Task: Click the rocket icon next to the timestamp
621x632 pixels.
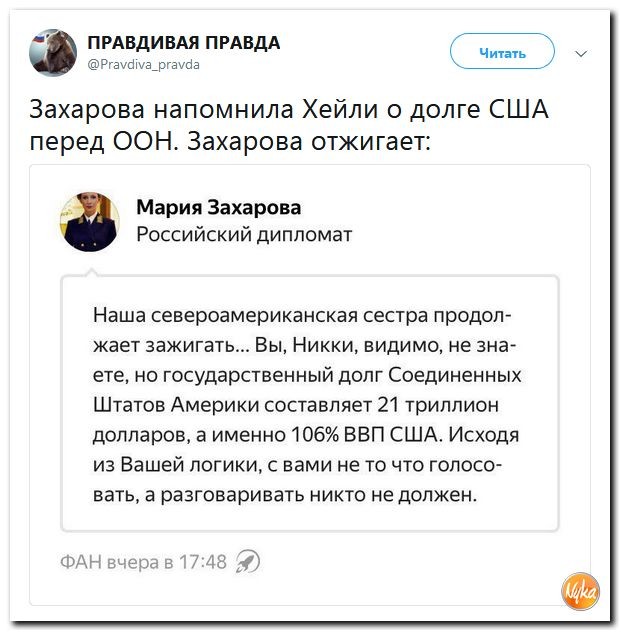Action: pos(247,561)
